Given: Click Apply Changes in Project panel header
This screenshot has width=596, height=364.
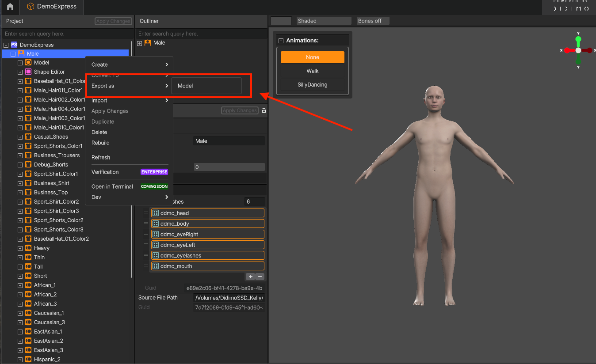Looking at the screenshot, I should tap(113, 21).
